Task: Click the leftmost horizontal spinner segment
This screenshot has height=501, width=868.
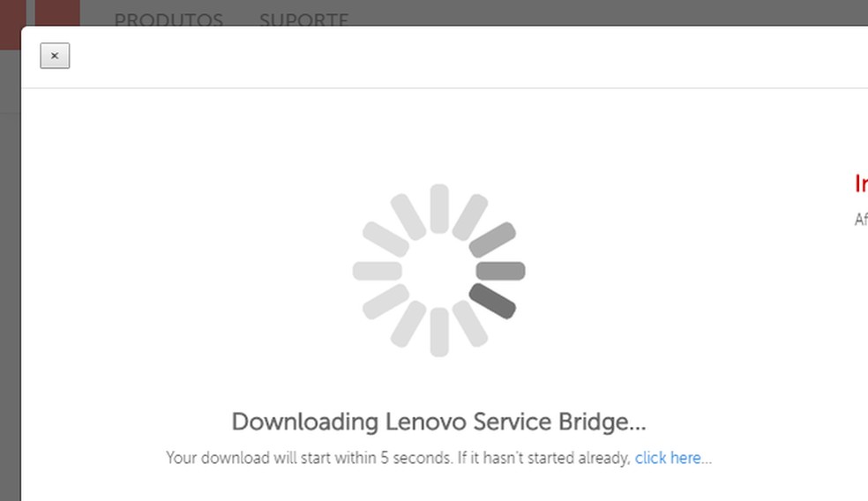Action: tap(378, 271)
